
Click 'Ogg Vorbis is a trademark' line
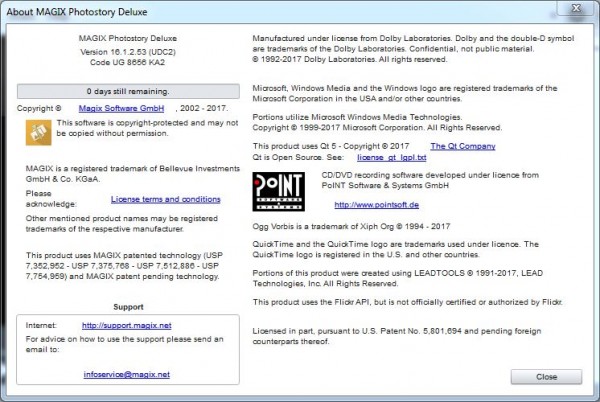[351, 226]
